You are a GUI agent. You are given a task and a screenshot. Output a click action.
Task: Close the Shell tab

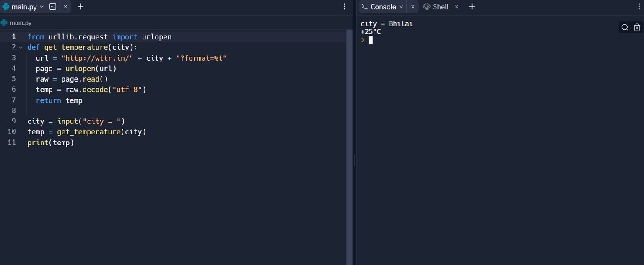(457, 7)
